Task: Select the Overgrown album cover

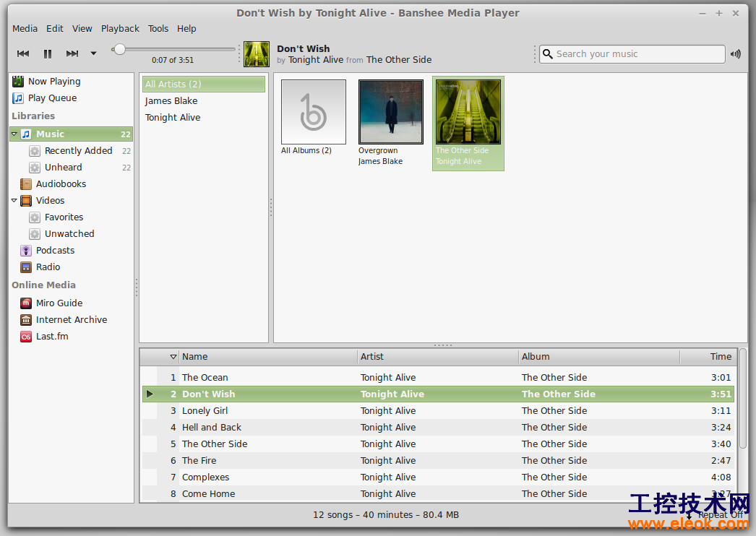Action: tap(391, 112)
